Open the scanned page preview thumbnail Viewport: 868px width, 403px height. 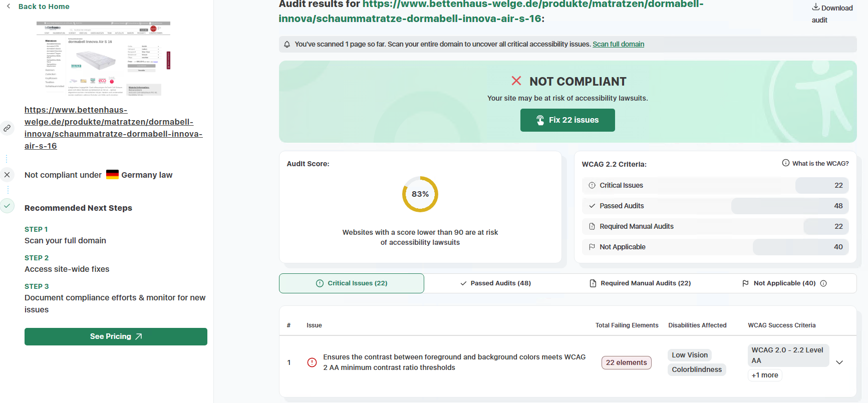coord(103,59)
